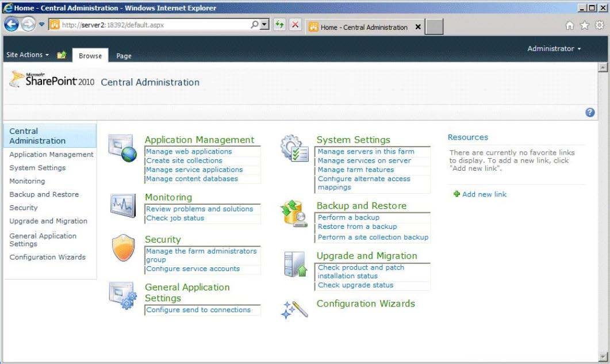610x364 pixels.
Task: Click the red Stop loading icon
Action: coord(296,25)
